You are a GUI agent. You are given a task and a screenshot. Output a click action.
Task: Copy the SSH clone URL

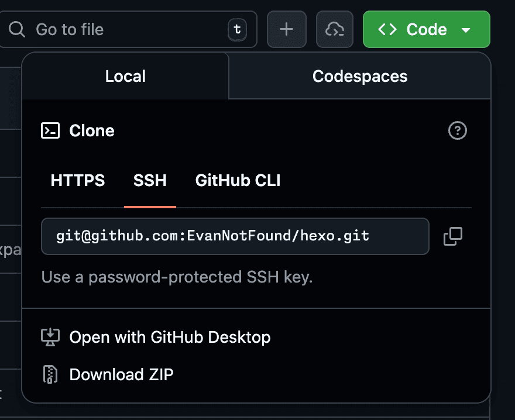(452, 236)
